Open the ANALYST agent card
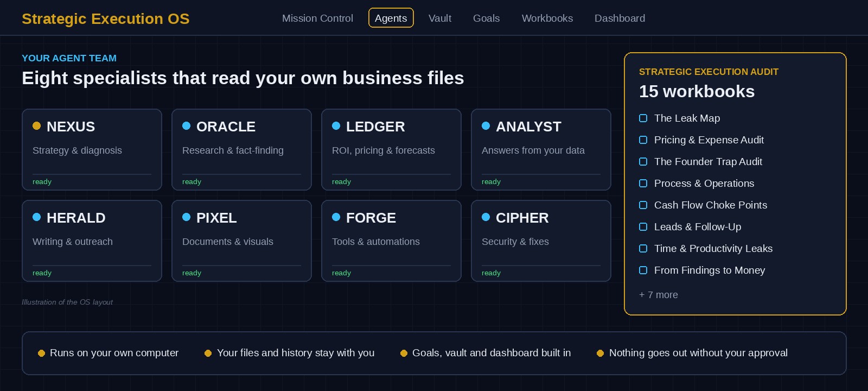The width and height of the screenshot is (868, 391). [x=541, y=149]
